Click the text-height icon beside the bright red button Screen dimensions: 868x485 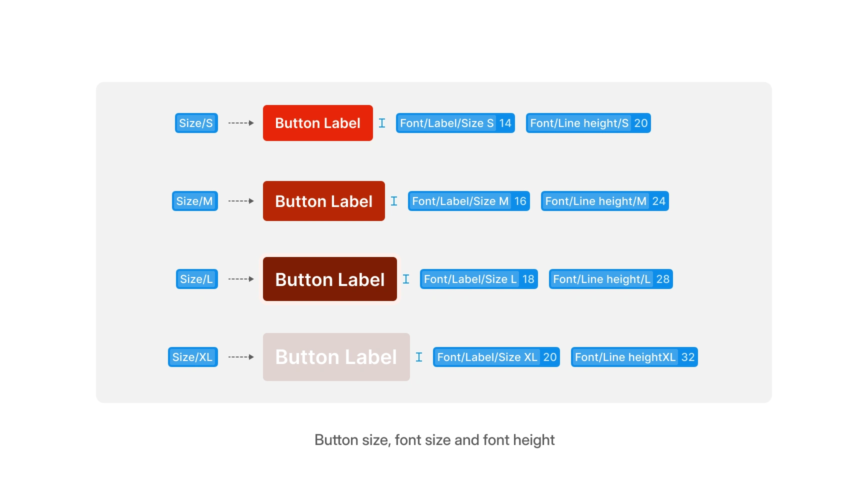(382, 123)
